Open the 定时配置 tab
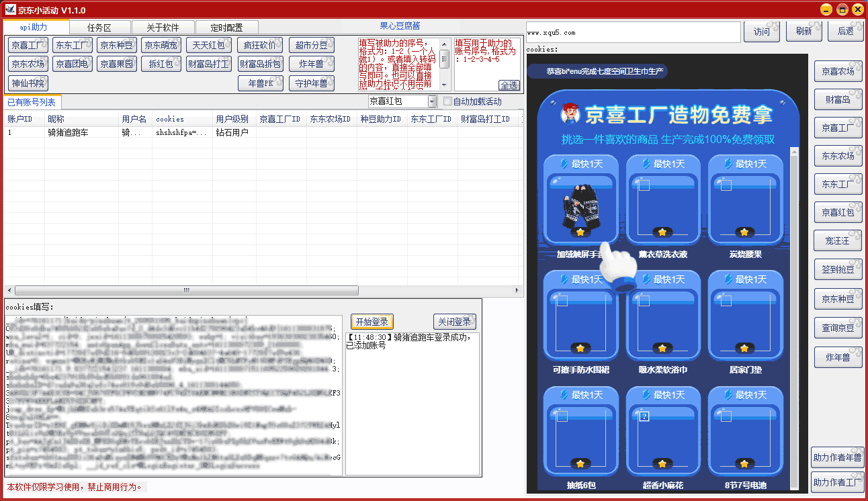This screenshot has width=868, height=501. [227, 28]
